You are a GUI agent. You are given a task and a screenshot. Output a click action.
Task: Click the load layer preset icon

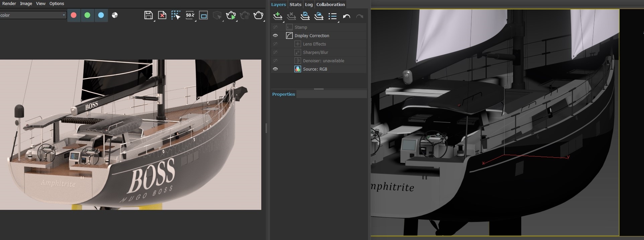pos(319,16)
